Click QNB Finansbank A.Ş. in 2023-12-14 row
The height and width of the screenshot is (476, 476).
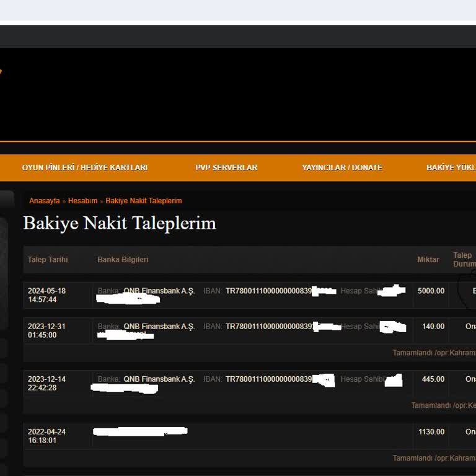159,379
